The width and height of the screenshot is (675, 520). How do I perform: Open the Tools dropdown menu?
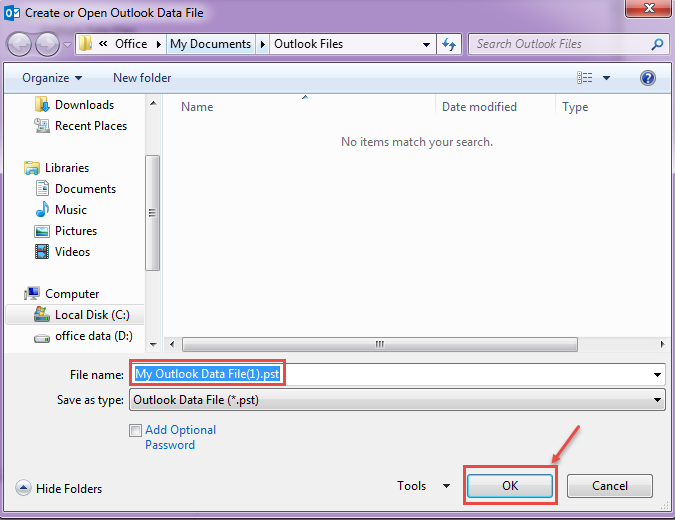tap(424, 486)
